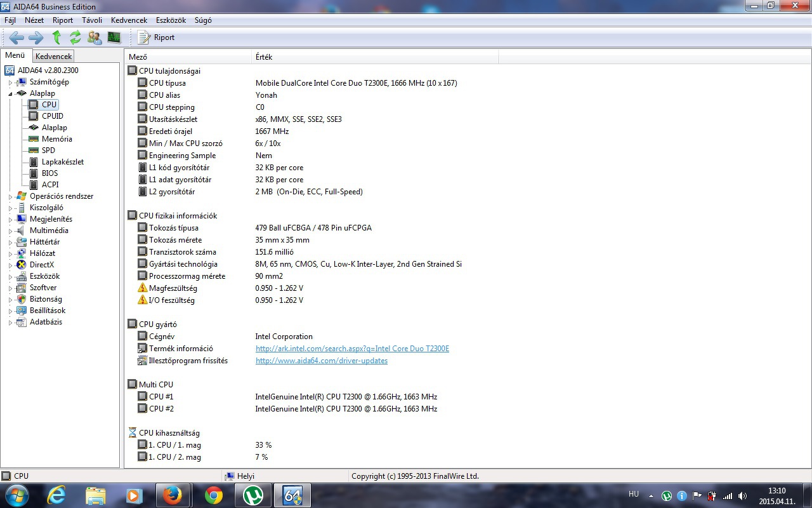Open the aida64.com driver-updates link
Image resolution: width=812 pixels, height=508 pixels.
click(x=322, y=361)
